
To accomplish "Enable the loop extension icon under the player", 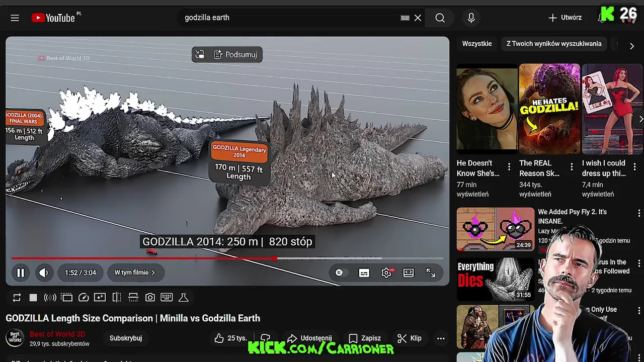I will click(x=17, y=298).
